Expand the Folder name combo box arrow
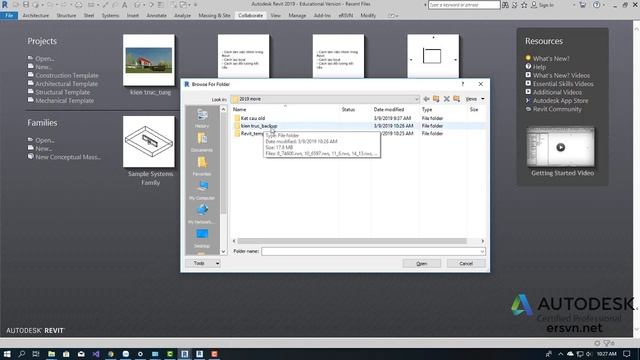Image resolution: width=640 pixels, height=360 pixels. (x=482, y=251)
